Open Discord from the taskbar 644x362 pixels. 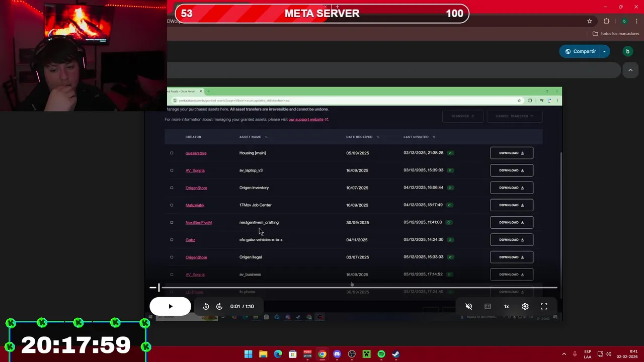click(x=337, y=354)
